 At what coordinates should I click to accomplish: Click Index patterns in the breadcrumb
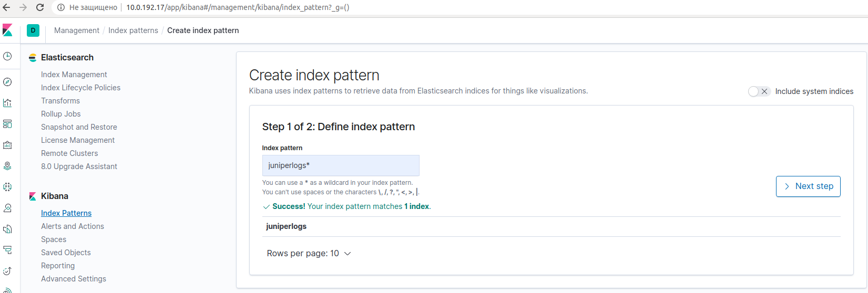133,30
